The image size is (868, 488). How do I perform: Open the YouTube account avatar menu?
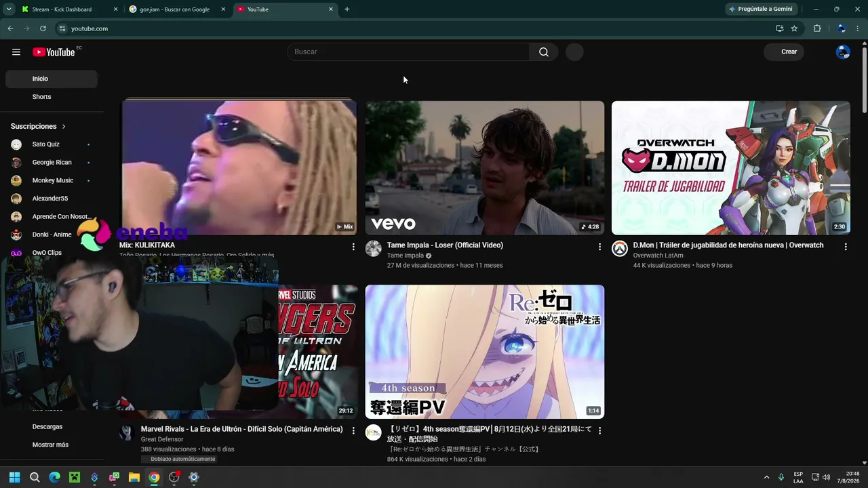(x=843, y=52)
